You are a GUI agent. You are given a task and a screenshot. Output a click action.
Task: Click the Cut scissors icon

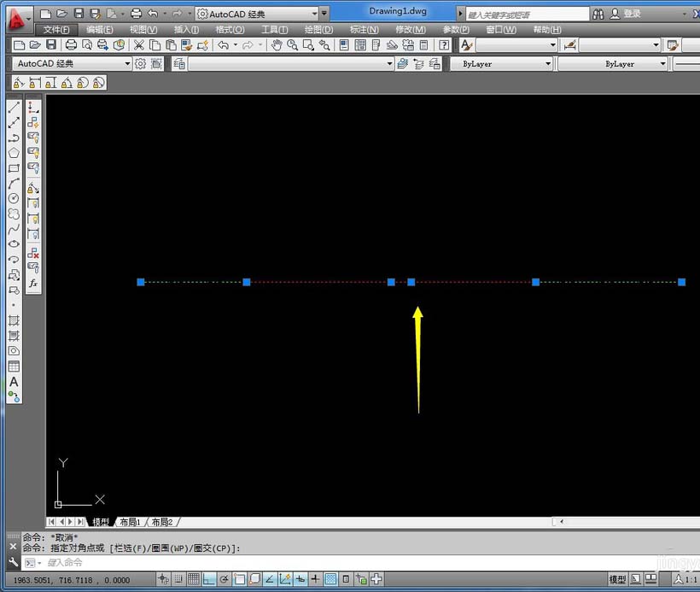(x=138, y=44)
